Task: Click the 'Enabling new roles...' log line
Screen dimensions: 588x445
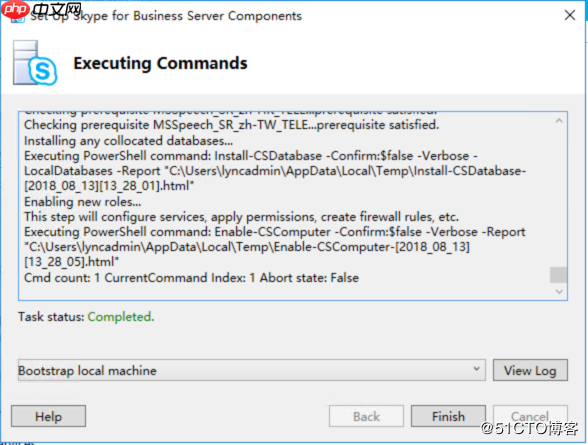Action: tap(82, 202)
